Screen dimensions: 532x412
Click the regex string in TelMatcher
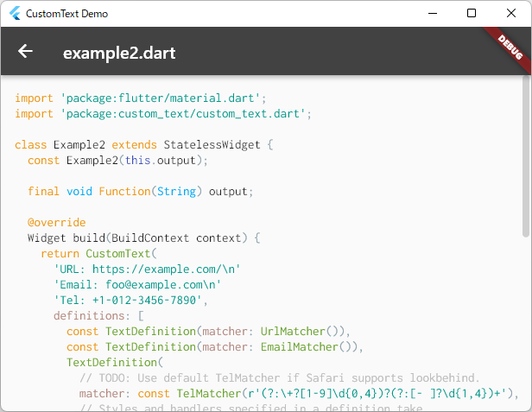click(380, 394)
